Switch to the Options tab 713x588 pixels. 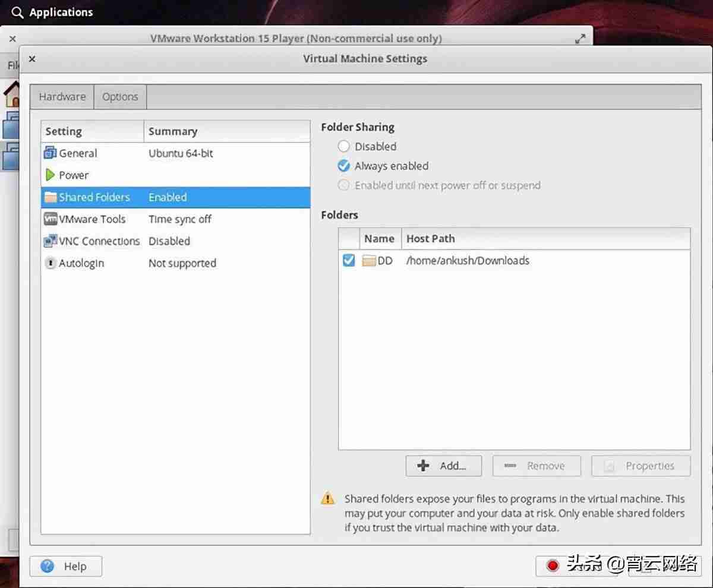click(120, 97)
